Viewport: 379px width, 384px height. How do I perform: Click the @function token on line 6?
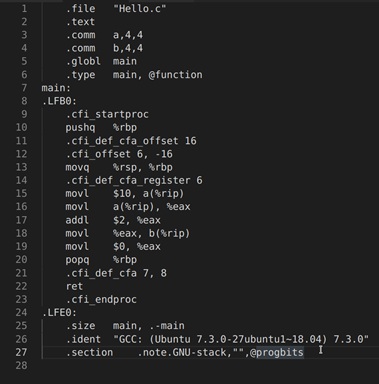[x=176, y=75]
